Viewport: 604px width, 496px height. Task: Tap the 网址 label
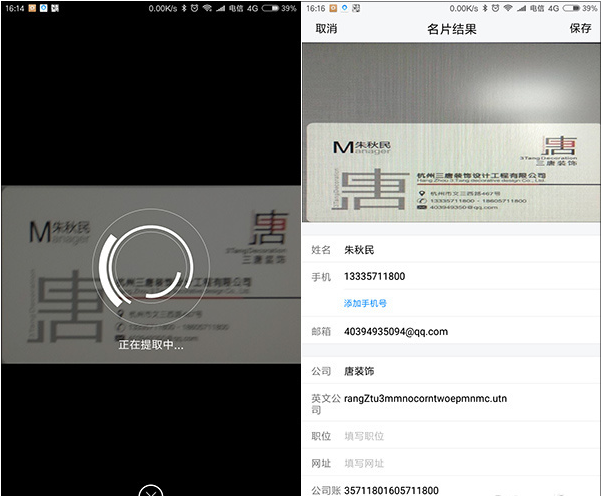(x=321, y=463)
